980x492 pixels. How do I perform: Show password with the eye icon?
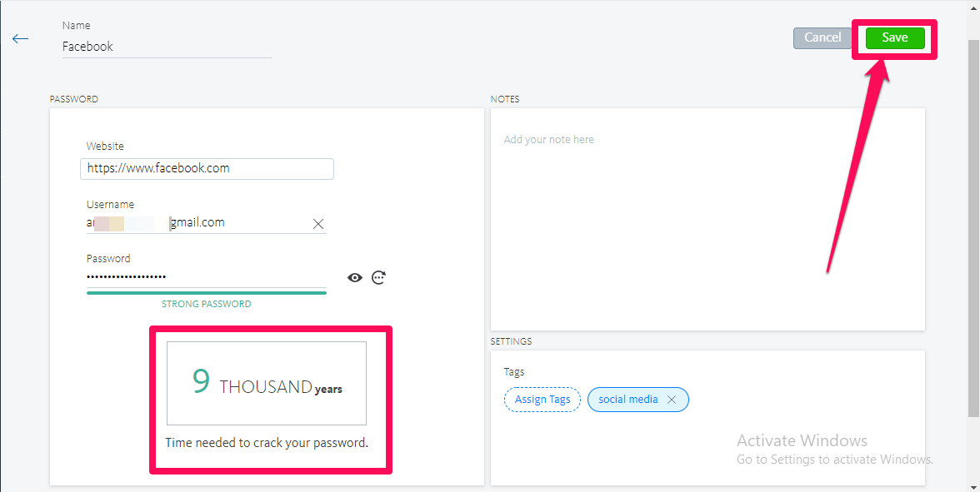coord(355,278)
